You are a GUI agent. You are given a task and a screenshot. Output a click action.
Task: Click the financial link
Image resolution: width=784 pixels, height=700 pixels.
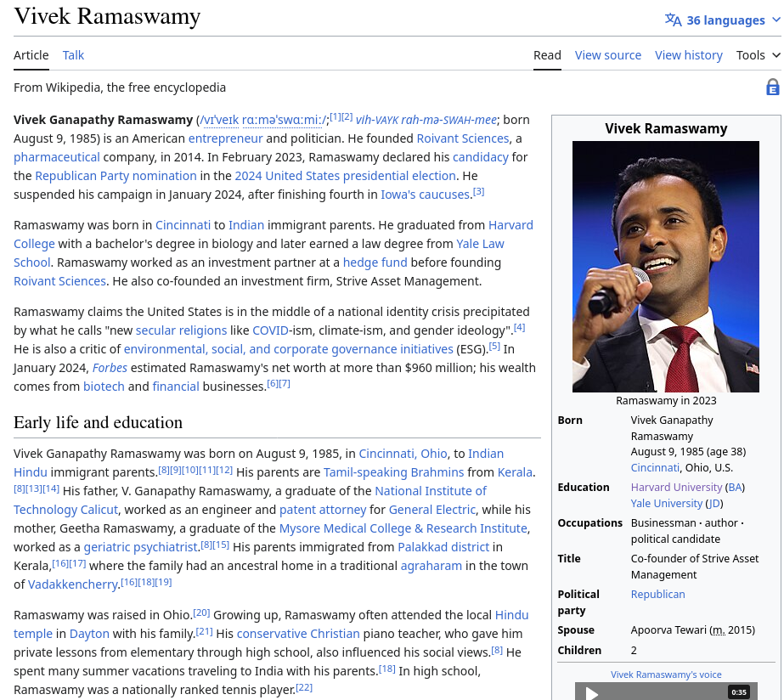[x=176, y=387]
